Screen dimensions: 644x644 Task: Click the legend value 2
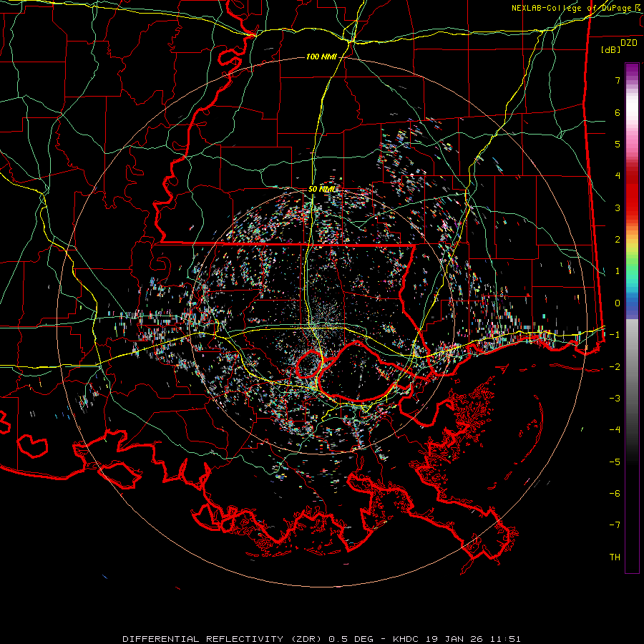(618, 240)
